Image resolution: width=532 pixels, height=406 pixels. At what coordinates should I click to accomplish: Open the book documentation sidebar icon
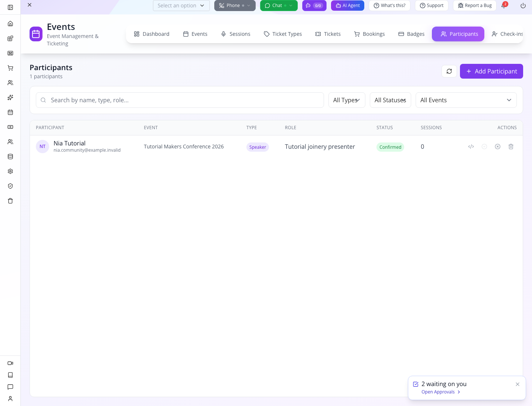(10, 375)
